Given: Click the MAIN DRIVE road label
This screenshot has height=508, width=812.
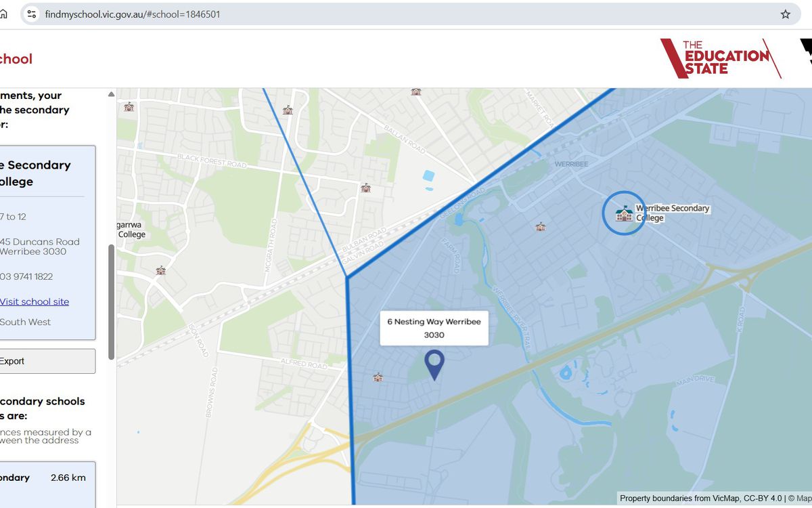Looking at the screenshot, I should pos(695,381).
